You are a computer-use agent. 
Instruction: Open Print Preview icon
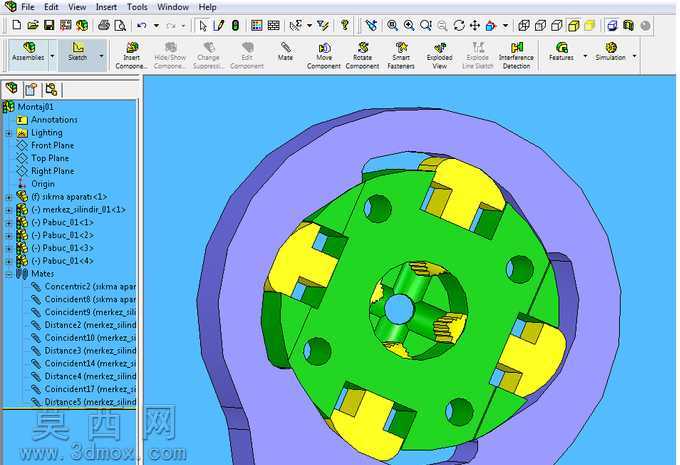tap(120, 25)
